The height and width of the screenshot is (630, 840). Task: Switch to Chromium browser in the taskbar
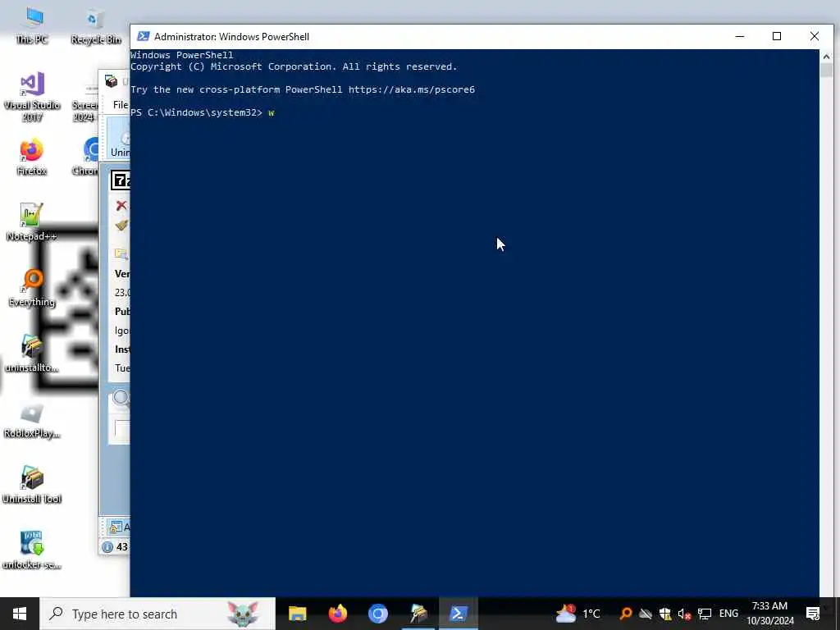(x=377, y=614)
